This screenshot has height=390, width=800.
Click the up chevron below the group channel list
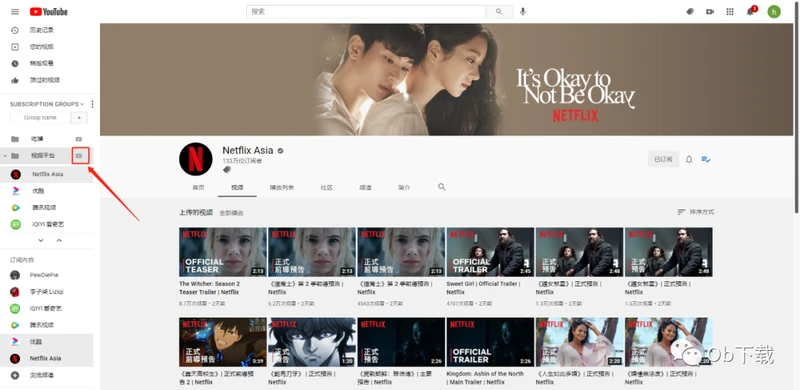click(x=59, y=240)
